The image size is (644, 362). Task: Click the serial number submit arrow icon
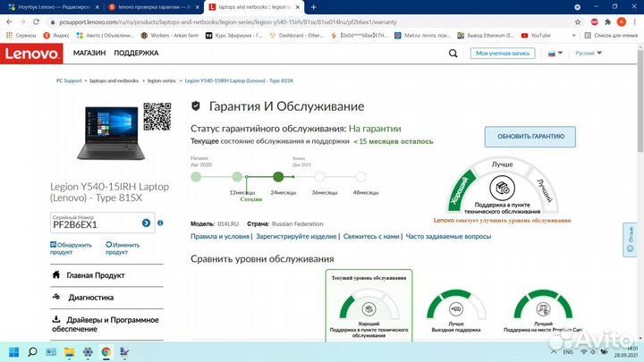146,223
